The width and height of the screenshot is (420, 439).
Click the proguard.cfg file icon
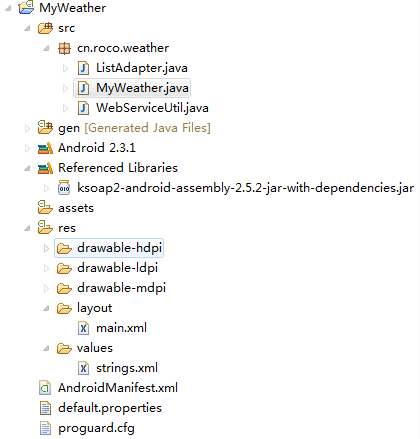click(45, 428)
